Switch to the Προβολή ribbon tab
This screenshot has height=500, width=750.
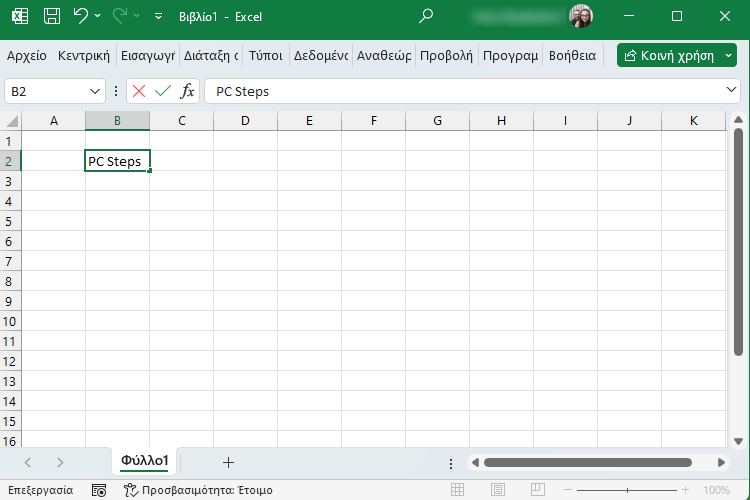click(x=446, y=55)
